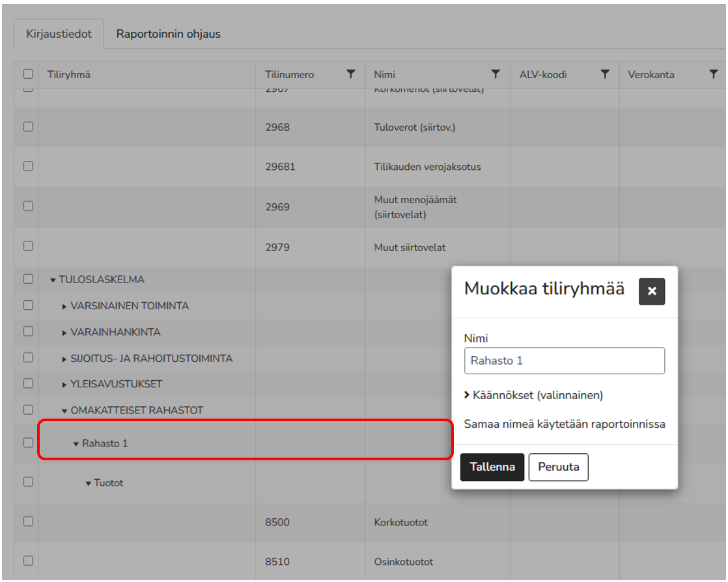The image size is (728, 582).
Task: Check the box for account 2969
Action: coord(28,206)
